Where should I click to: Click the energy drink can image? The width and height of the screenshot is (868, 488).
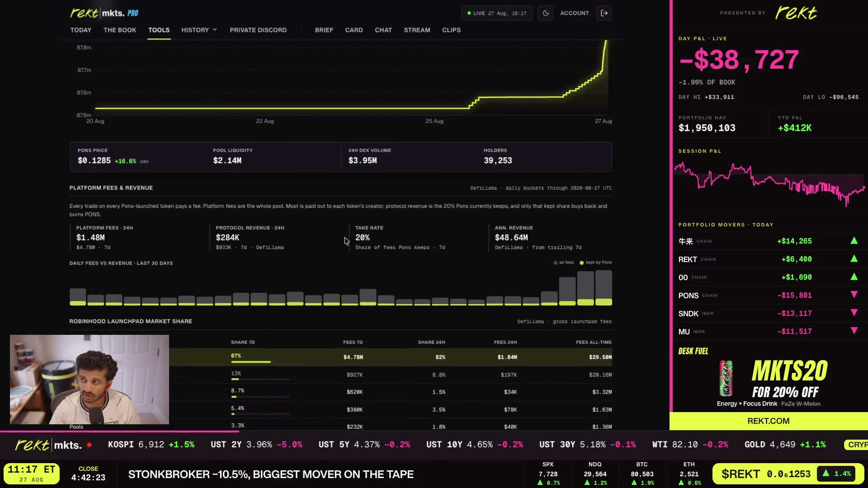coord(726,378)
